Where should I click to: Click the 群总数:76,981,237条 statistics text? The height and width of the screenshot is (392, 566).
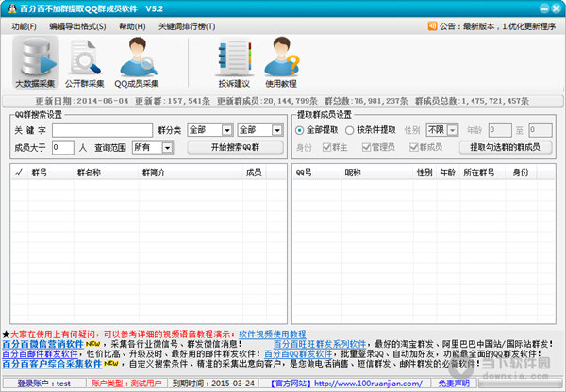[366, 101]
